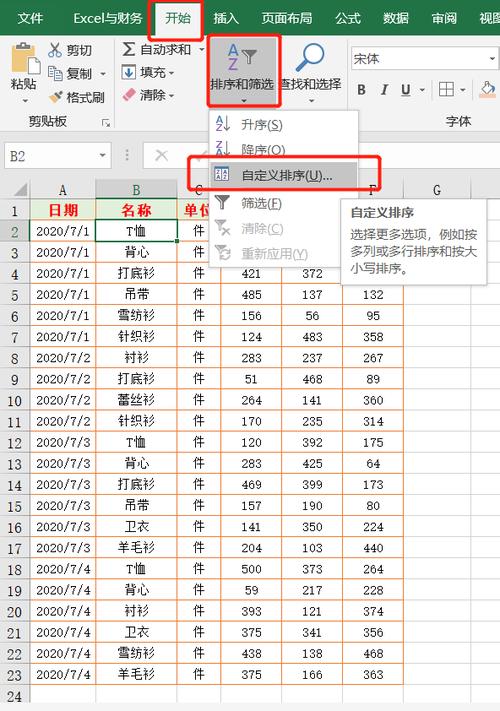
Task: Toggle bold formatting
Action: (x=361, y=90)
